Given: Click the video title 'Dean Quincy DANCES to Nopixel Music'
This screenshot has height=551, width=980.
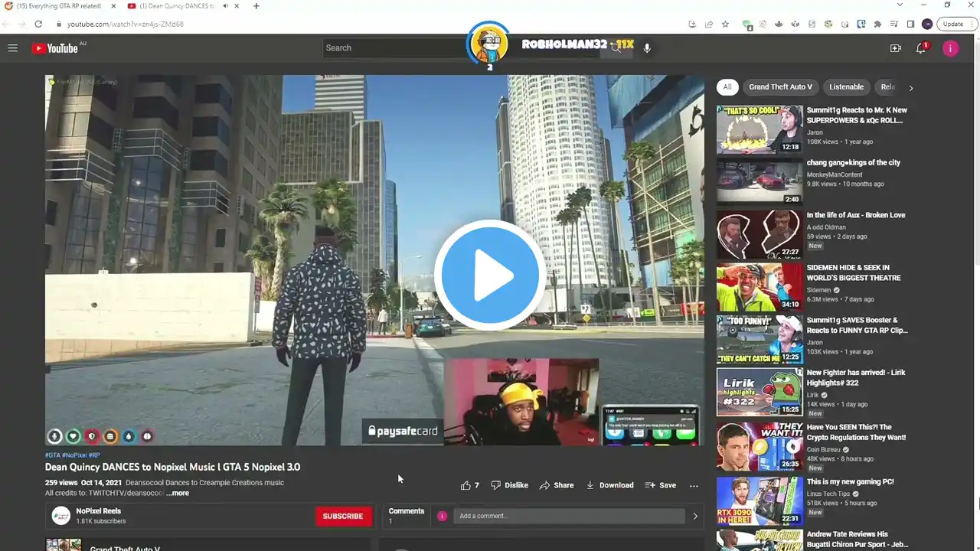Looking at the screenshot, I should pyautogui.click(x=172, y=467).
